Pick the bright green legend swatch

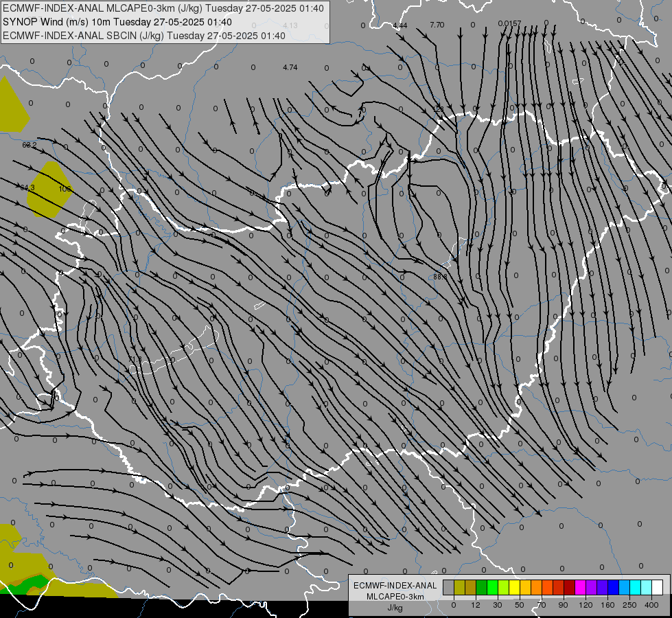point(492,587)
